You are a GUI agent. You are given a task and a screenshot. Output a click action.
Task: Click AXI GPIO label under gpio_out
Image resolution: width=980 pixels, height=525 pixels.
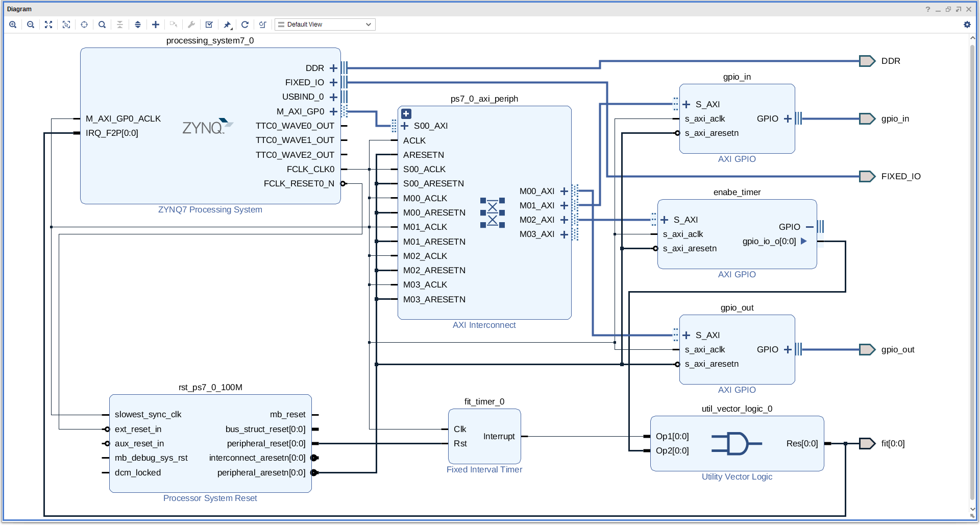pyautogui.click(x=737, y=390)
